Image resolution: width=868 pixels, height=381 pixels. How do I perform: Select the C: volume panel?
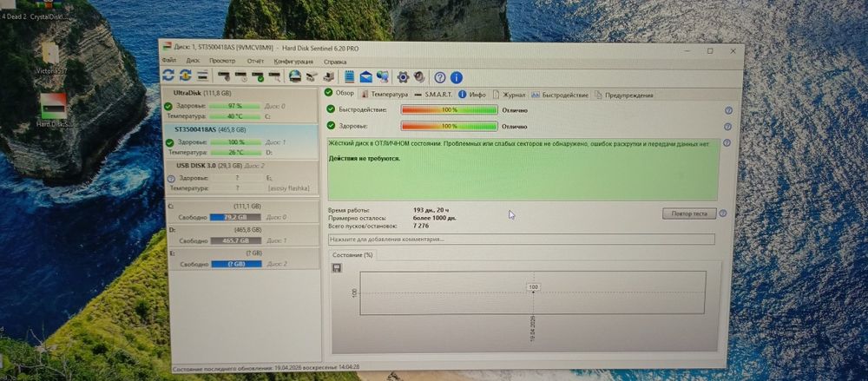click(x=242, y=212)
